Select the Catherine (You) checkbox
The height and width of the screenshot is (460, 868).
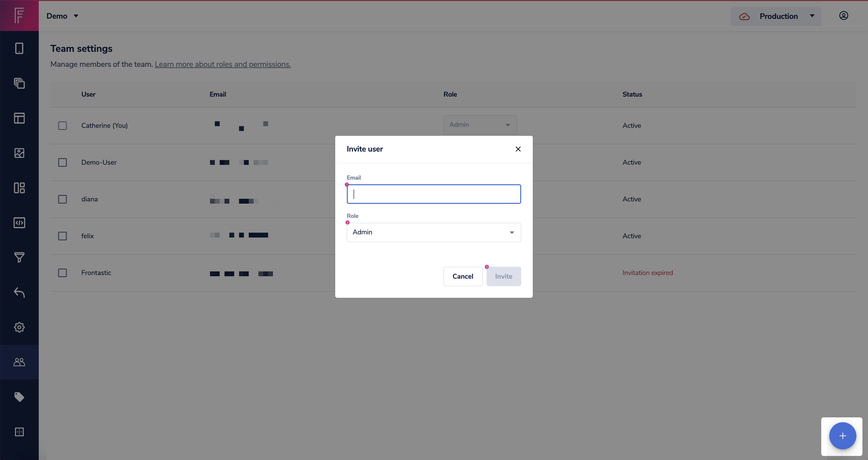click(62, 126)
